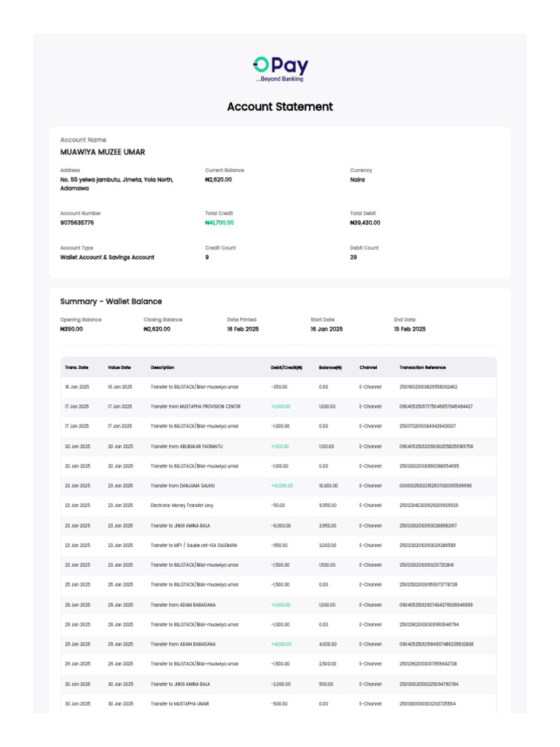Click the green Total Credit amount
560x747 pixels.
(219, 222)
